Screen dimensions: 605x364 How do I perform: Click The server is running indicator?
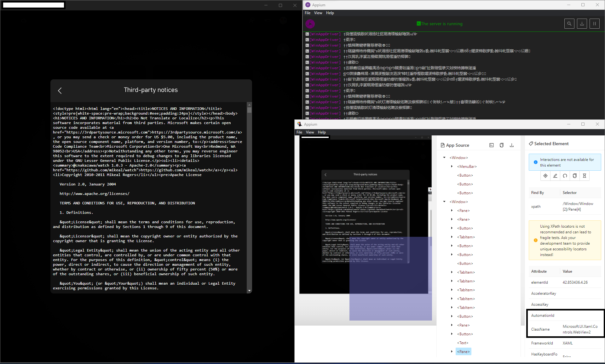tap(440, 24)
